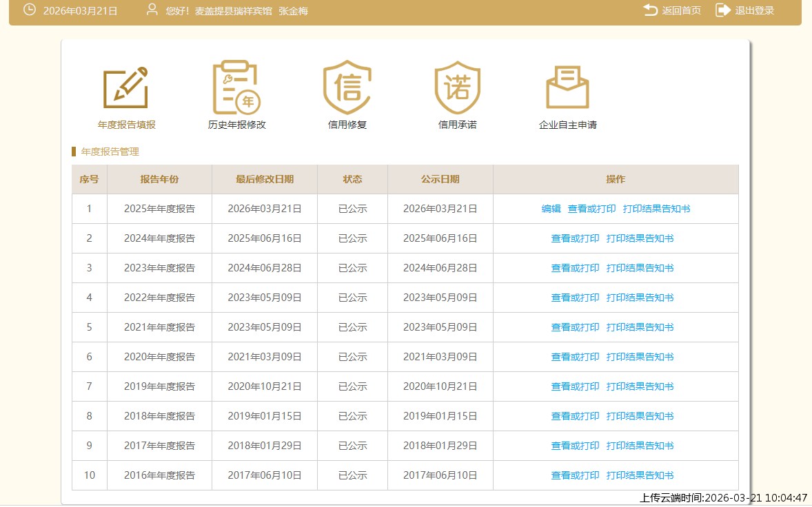The image size is (812, 507).
Task: Click the 历史年报修改 clipboard icon
Action: pos(236,87)
